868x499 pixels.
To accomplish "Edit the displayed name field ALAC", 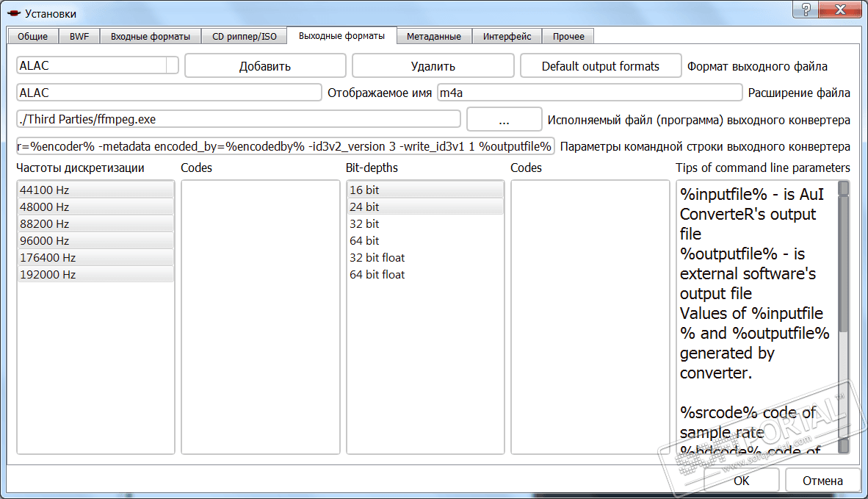I will (169, 93).
